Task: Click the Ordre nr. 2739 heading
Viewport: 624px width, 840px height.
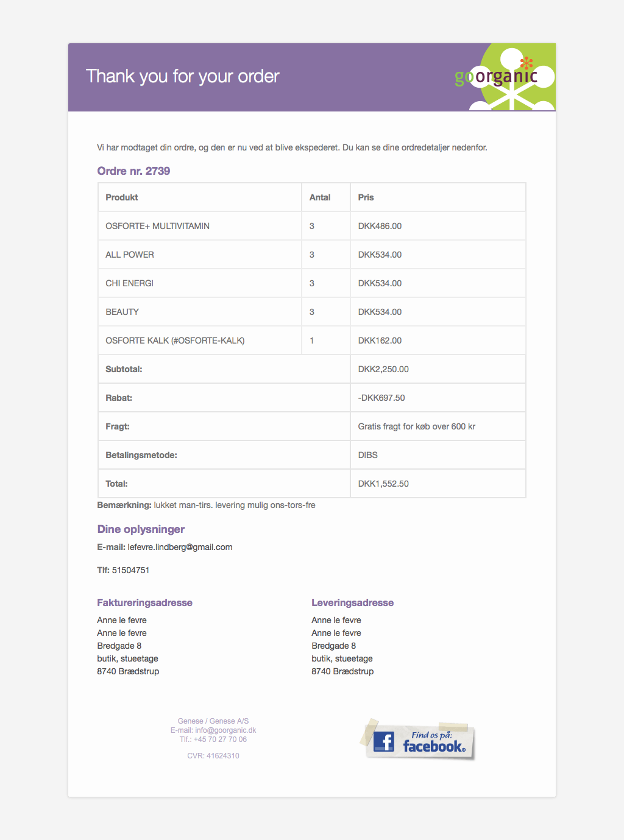Action: point(133,171)
